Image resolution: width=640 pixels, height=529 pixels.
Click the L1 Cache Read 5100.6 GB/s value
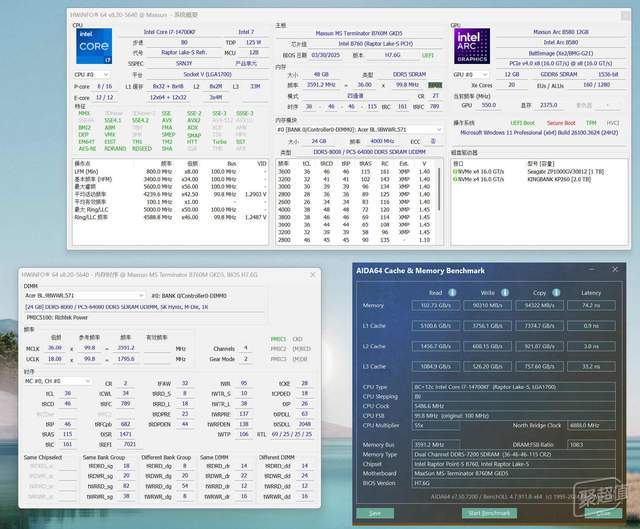436,326
